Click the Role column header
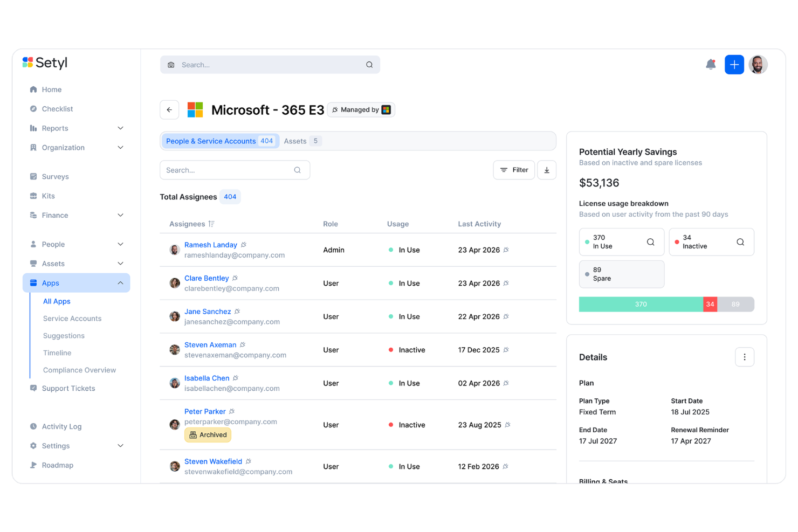The width and height of the screenshot is (798, 532). click(x=331, y=224)
